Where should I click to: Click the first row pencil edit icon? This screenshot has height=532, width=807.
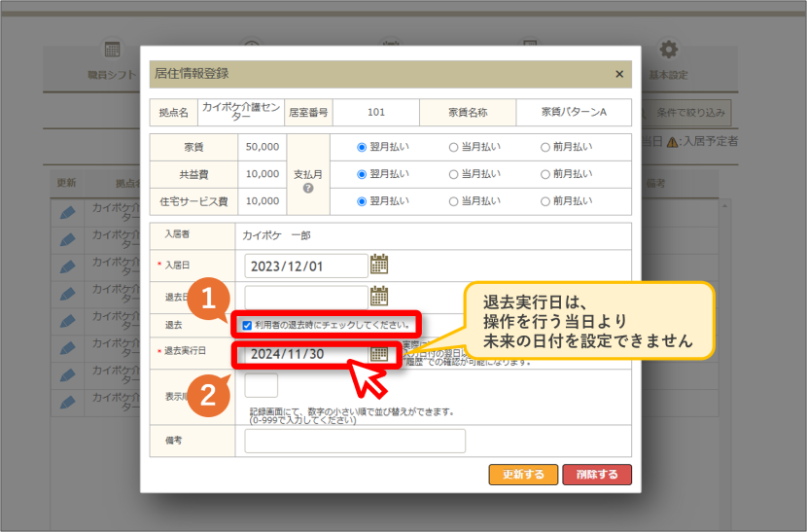(x=67, y=213)
